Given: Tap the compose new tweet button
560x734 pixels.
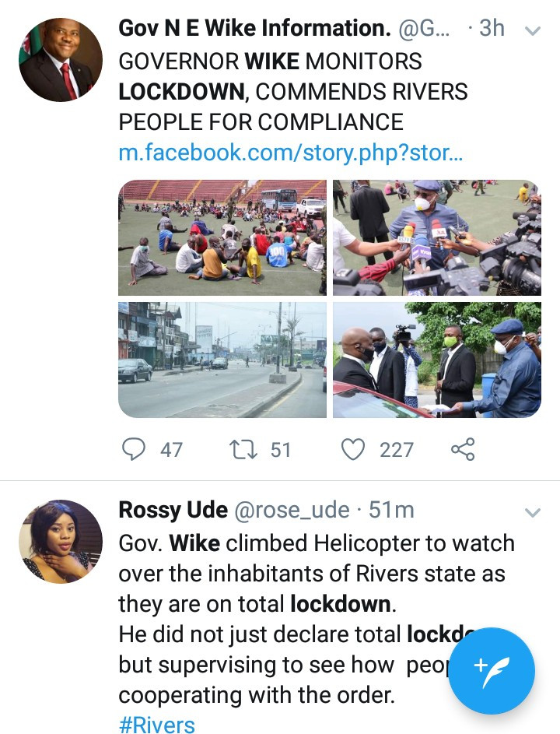Looking at the screenshot, I should 492,670.
